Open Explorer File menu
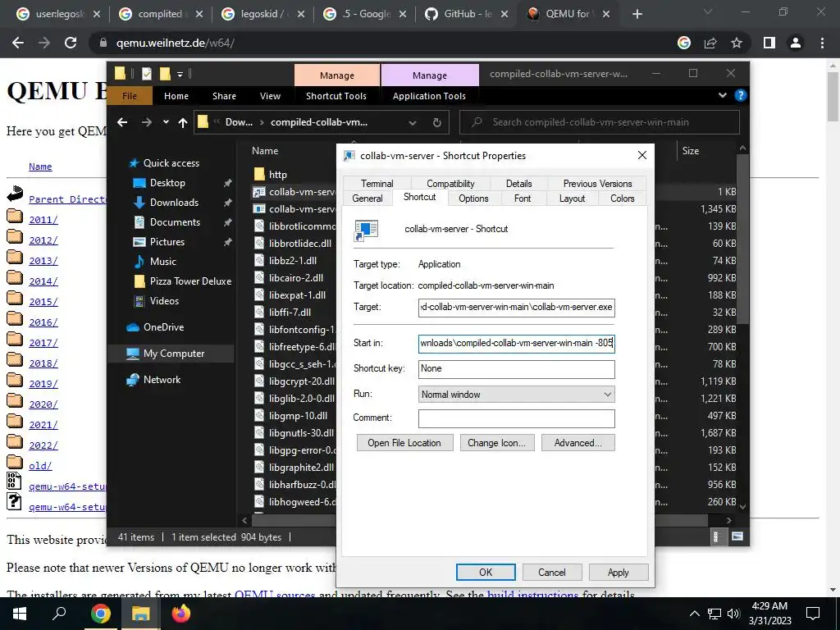The height and width of the screenshot is (630, 840). [130, 96]
